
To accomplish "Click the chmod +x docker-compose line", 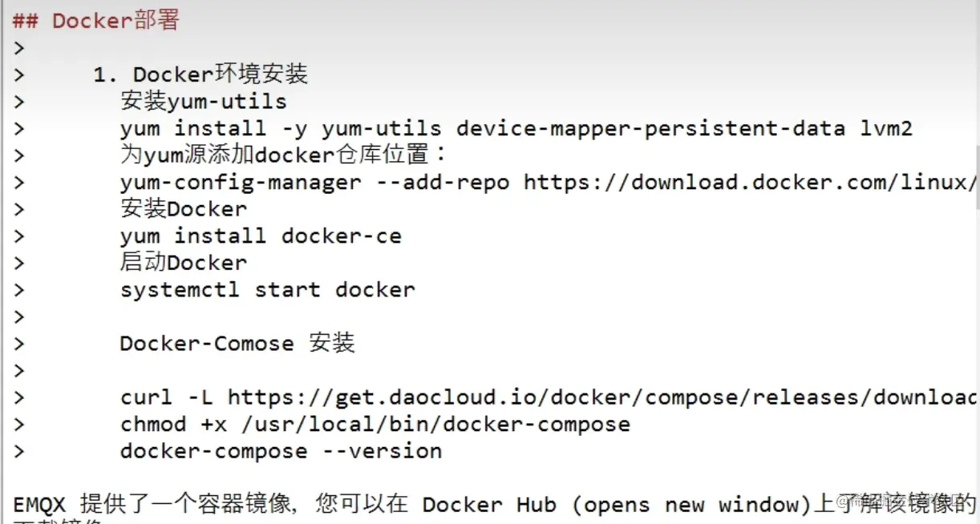I will pyautogui.click(x=375, y=424).
